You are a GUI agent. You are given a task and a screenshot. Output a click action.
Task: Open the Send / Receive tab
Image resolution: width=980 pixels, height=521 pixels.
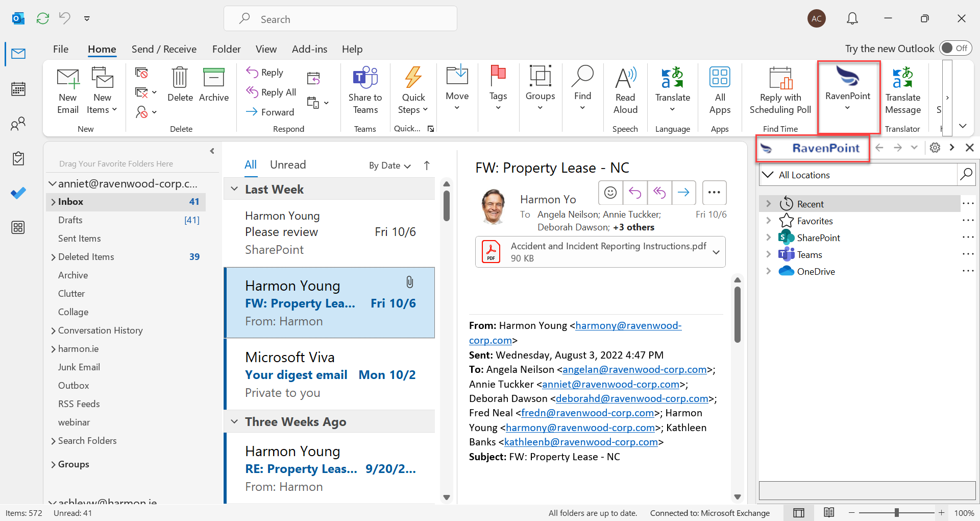[x=164, y=49]
